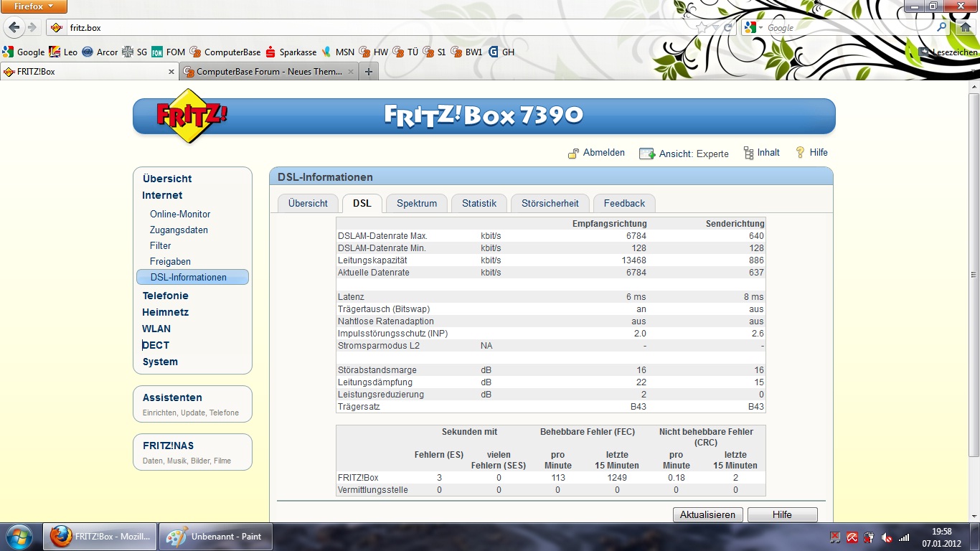The height and width of the screenshot is (551, 980).
Task: Open DECT in sidebar
Action: tap(156, 345)
